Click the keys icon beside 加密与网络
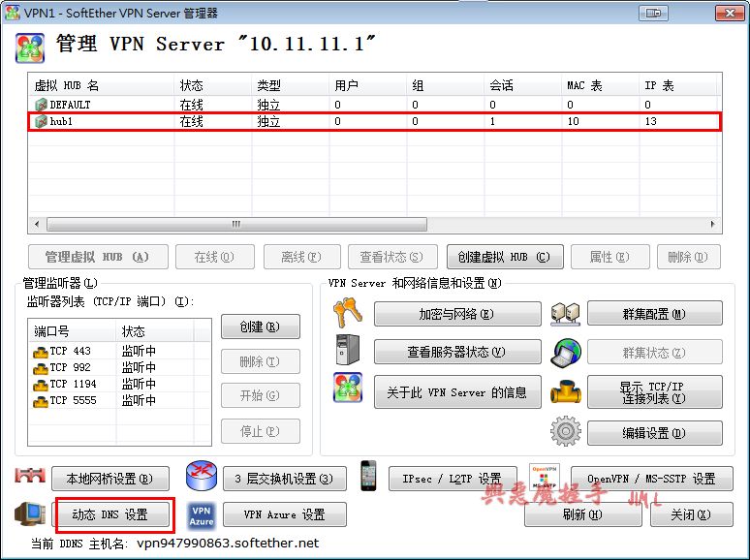Image resolution: width=750 pixels, height=560 pixels. tap(348, 312)
